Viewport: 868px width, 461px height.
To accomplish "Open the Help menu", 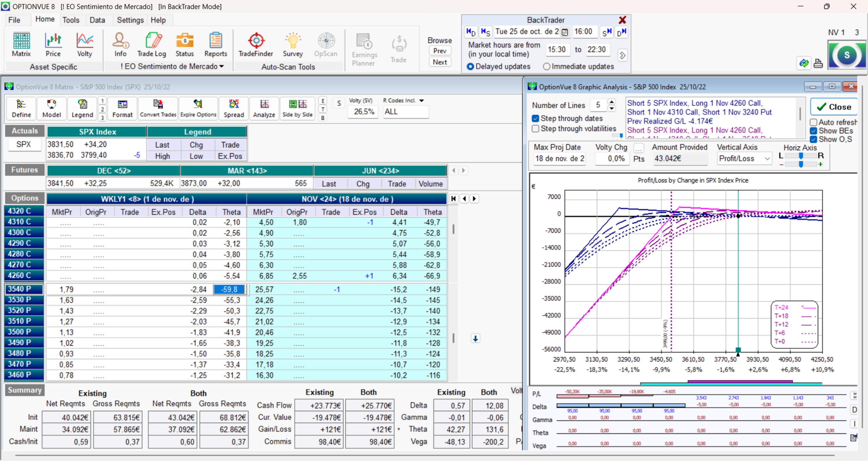I will pyautogui.click(x=158, y=20).
